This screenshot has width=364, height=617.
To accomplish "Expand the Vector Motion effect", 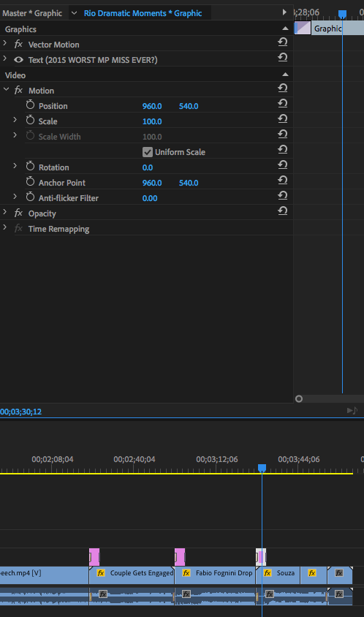I will pos(4,43).
